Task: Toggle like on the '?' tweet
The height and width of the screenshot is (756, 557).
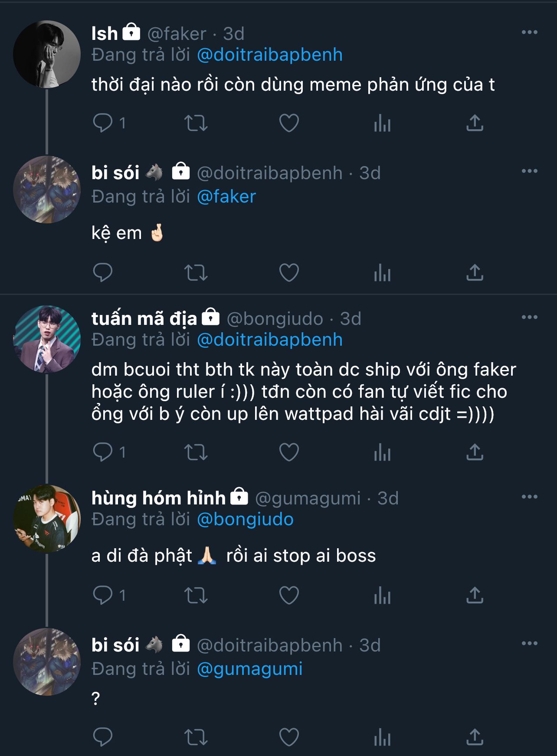Action: (289, 736)
